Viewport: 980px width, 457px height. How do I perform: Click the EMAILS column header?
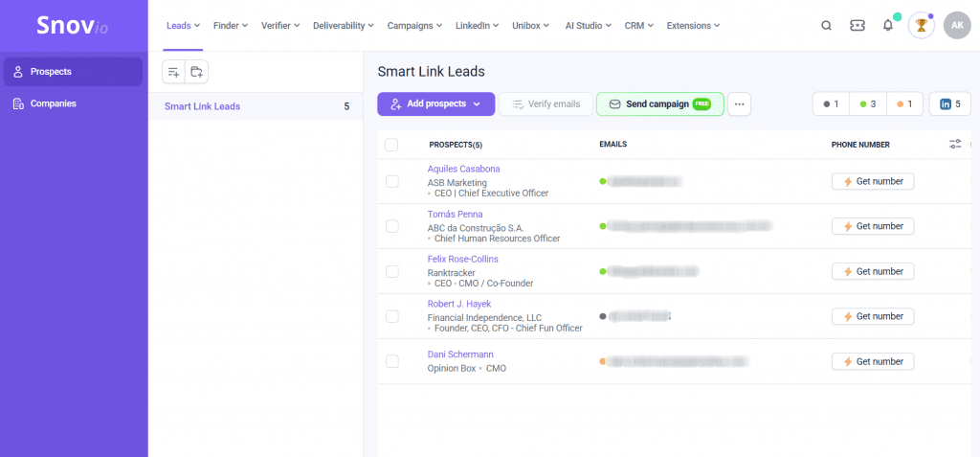[613, 144]
